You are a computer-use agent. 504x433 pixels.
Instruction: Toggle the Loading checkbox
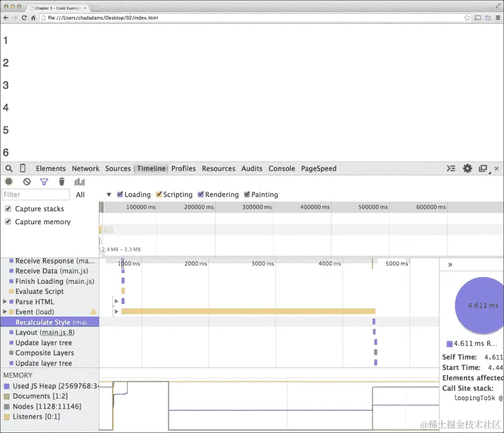pyautogui.click(x=120, y=194)
